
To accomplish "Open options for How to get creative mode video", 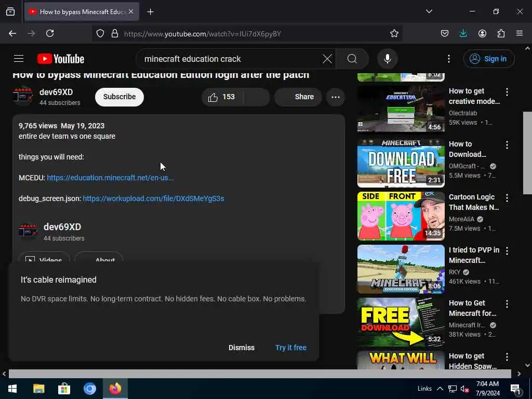I will coord(507,91).
